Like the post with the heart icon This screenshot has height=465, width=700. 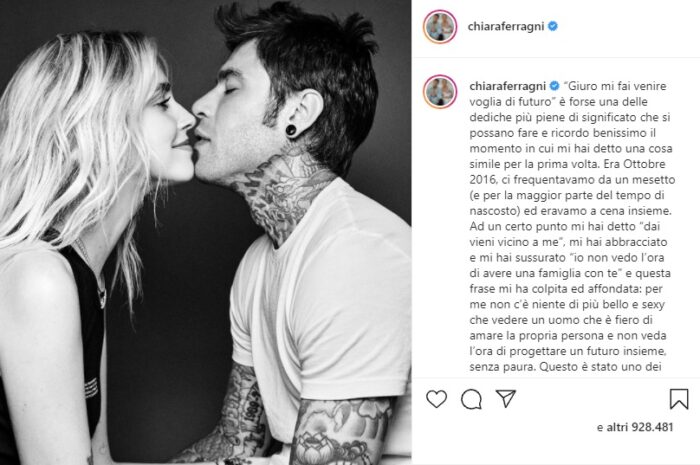tap(436, 399)
